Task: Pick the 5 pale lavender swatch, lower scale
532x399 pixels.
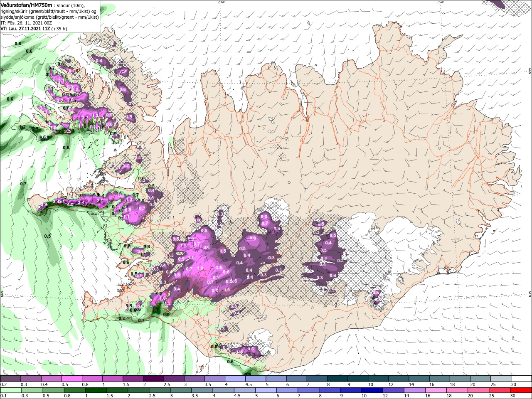Action: pos(267,390)
